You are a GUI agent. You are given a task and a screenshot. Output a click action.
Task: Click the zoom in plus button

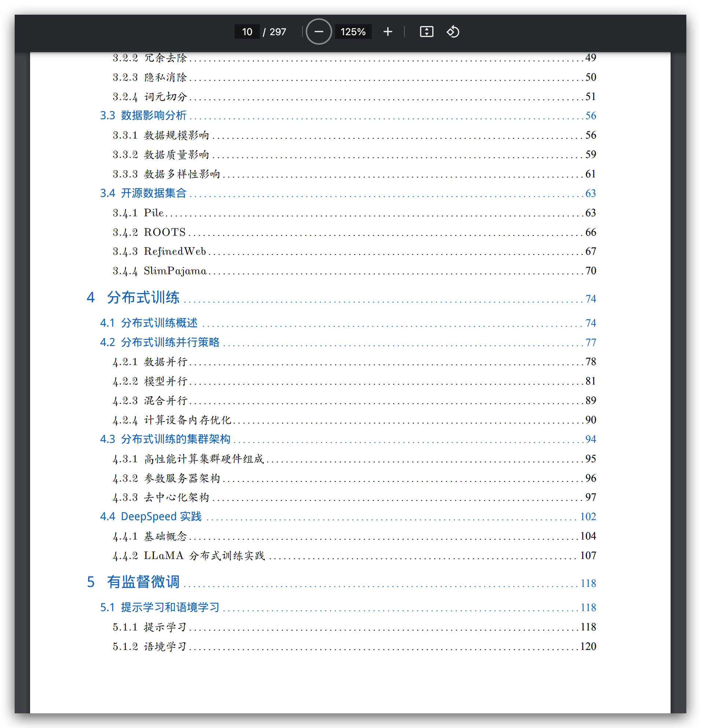388,32
